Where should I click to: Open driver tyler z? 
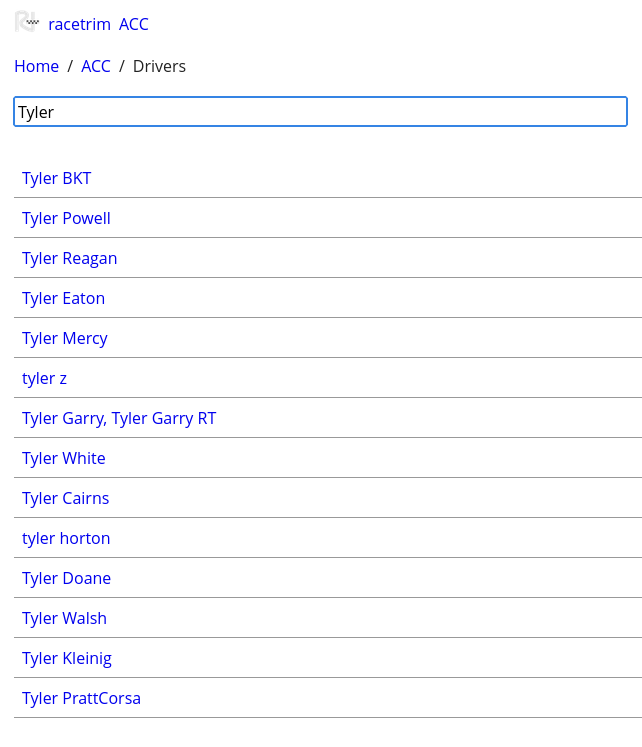(44, 378)
